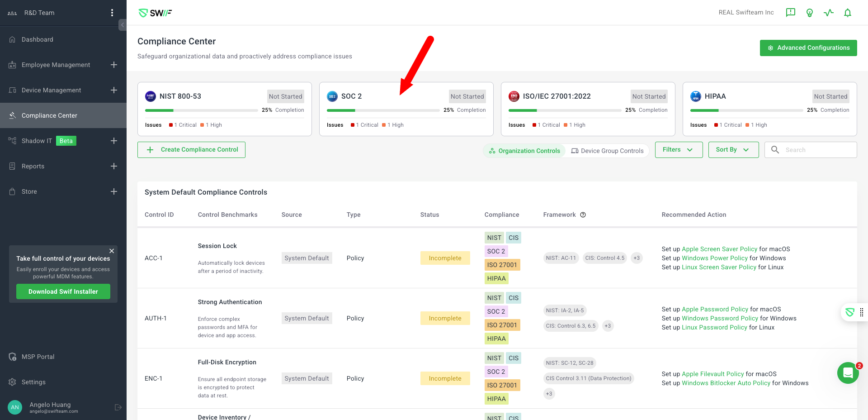Open the Sort By dropdown

(x=733, y=150)
